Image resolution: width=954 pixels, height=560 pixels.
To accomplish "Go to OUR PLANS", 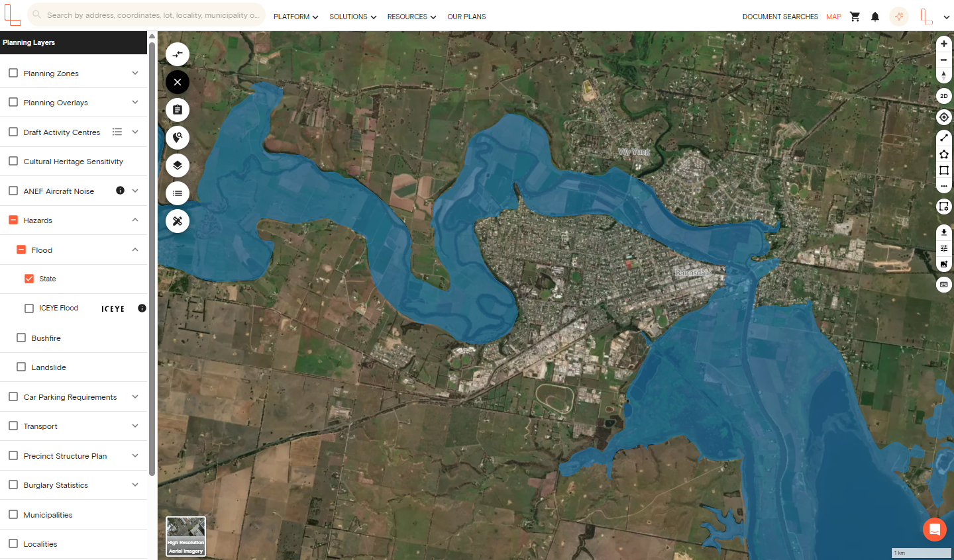I will [x=466, y=17].
